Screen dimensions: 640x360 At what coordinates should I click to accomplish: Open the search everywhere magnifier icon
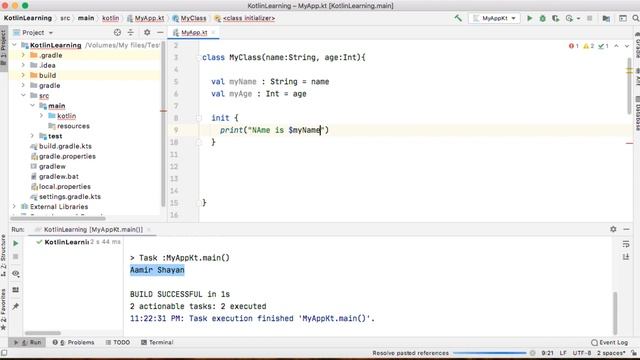coord(636,18)
